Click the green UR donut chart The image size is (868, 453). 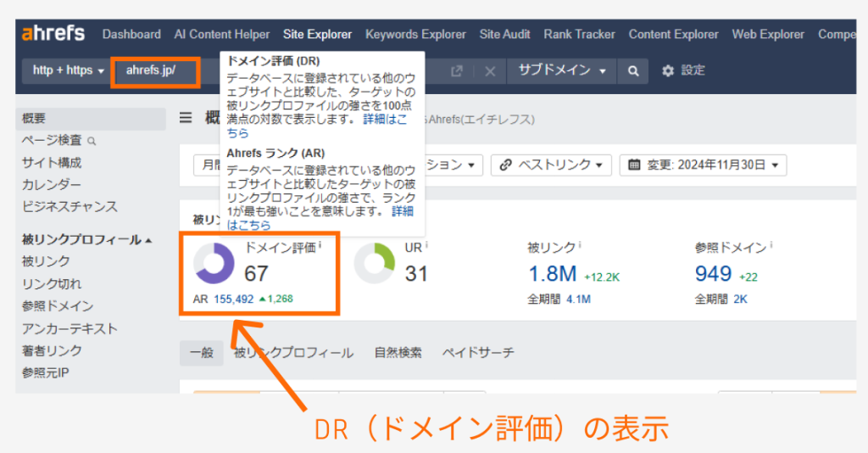pos(374,263)
